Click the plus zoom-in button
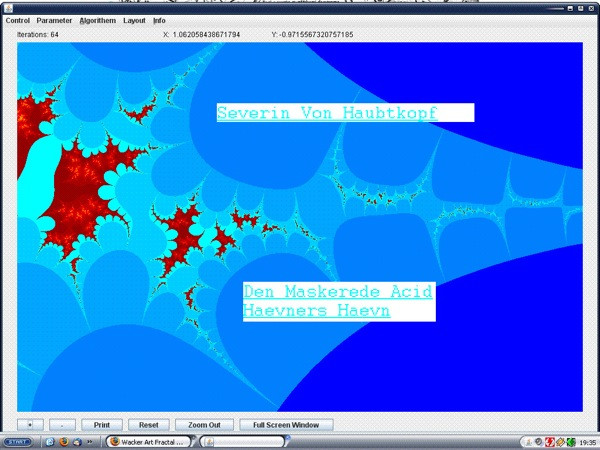The width and height of the screenshot is (600, 450). tap(30, 425)
